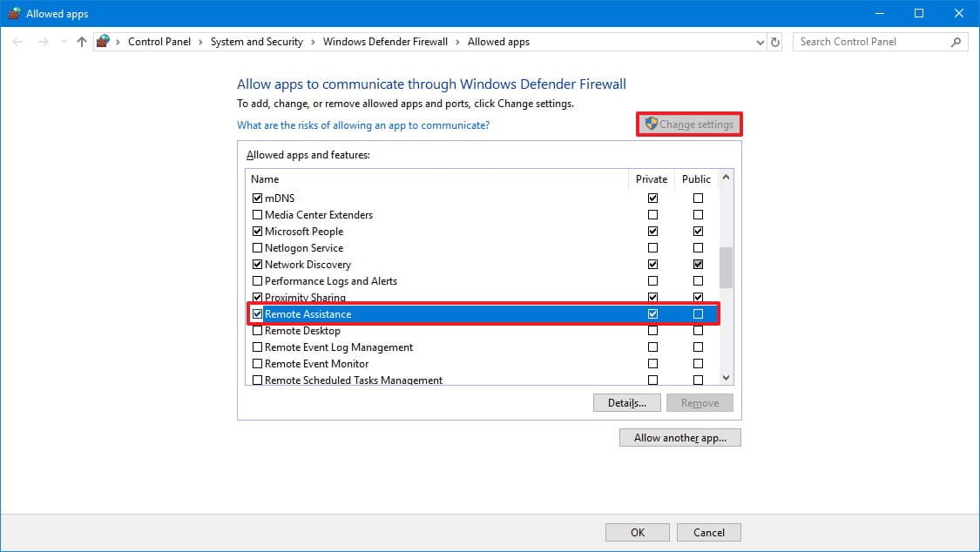Click the Forward navigation arrow
Screen dimensions: 980x552
point(43,42)
